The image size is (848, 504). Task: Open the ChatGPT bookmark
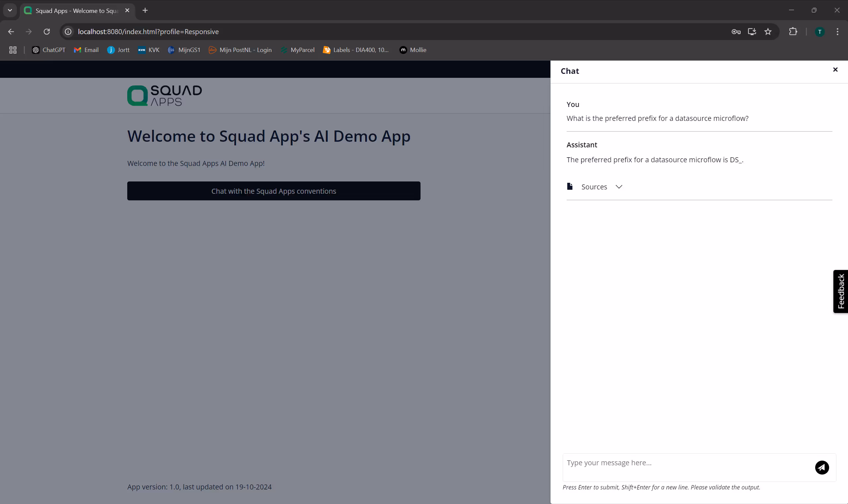49,50
